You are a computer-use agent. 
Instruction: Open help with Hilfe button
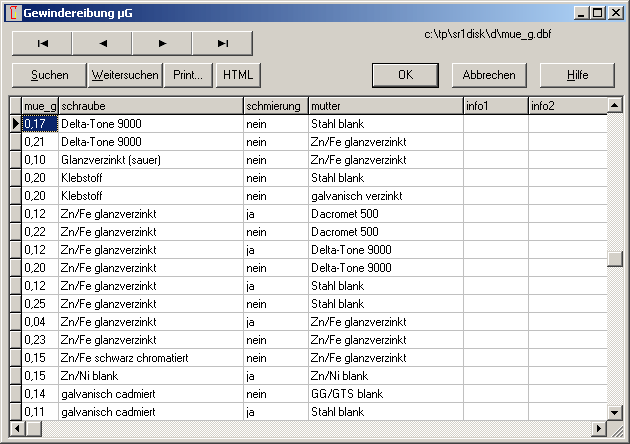pyautogui.click(x=577, y=75)
